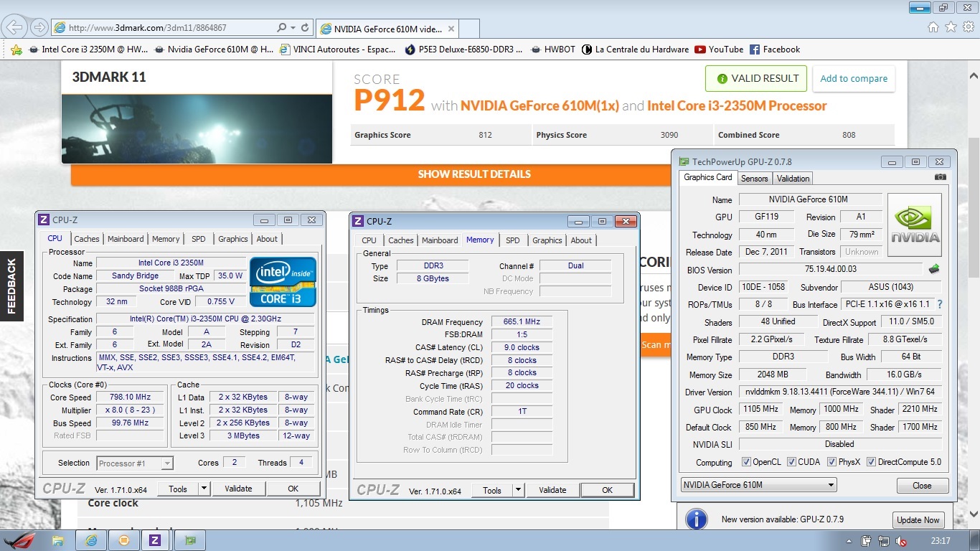Image resolution: width=980 pixels, height=551 pixels.
Task: Open La Centrale du Hardware bookmark
Action: tap(636, 50)
